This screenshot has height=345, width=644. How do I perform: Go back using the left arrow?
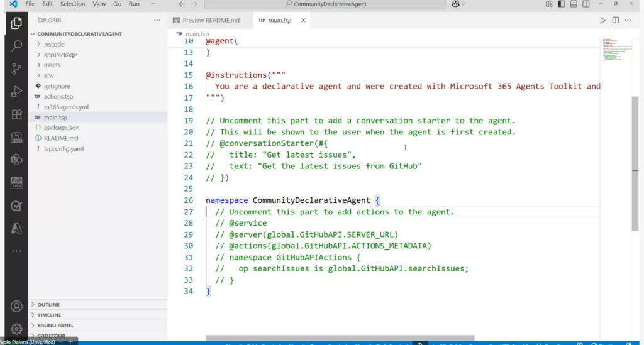(x=182, y=4)
